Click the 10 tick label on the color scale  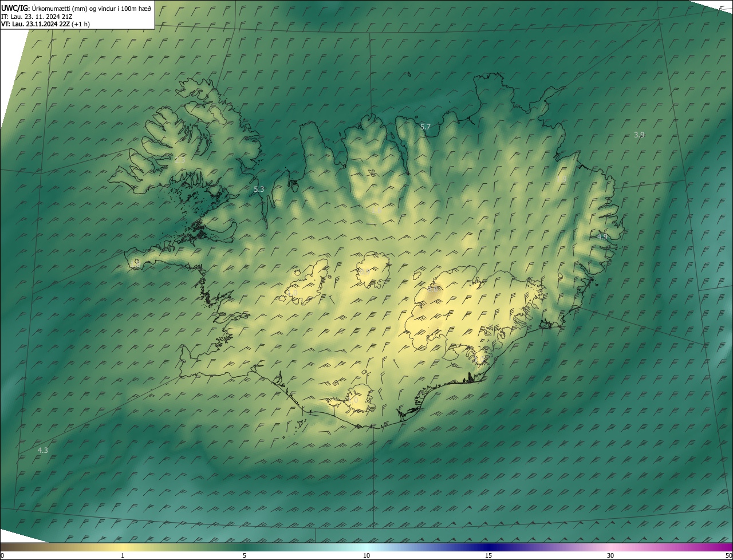[366, 555]
